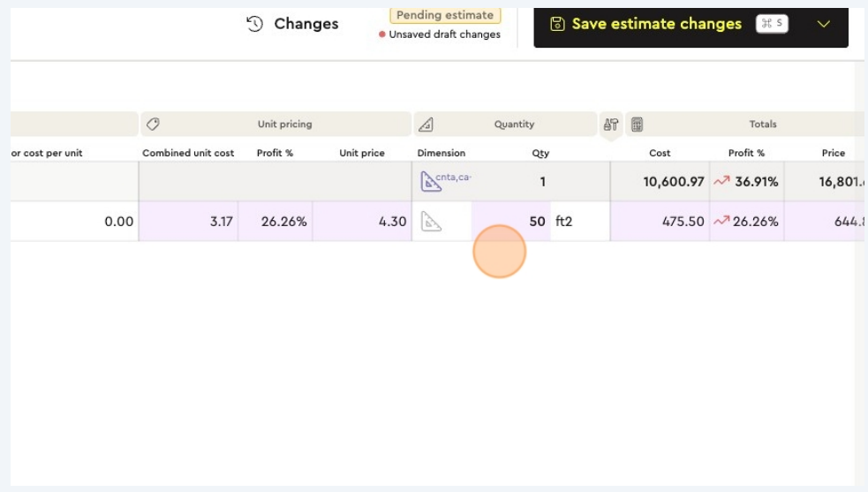The image size is (868, 492).
Task: Edit the Combined unit cost cell 3.17
Action: (188, 222)
